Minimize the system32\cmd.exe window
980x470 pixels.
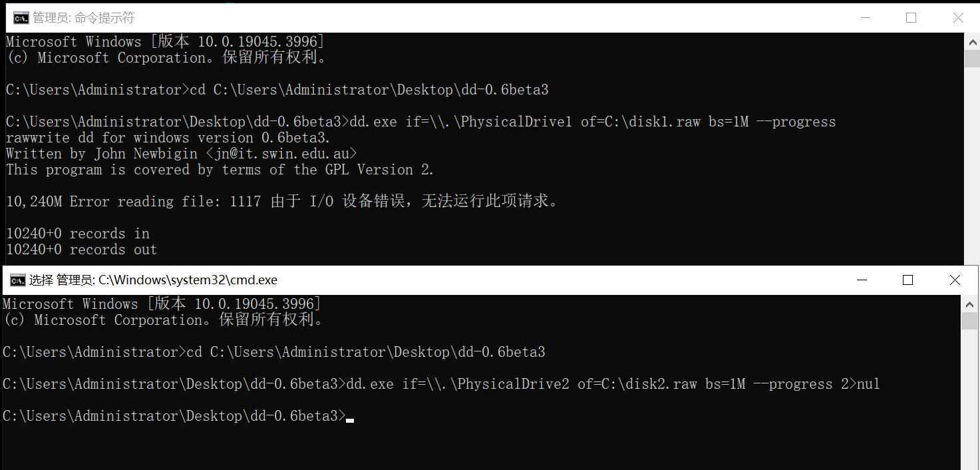click(x=861, y=280)
